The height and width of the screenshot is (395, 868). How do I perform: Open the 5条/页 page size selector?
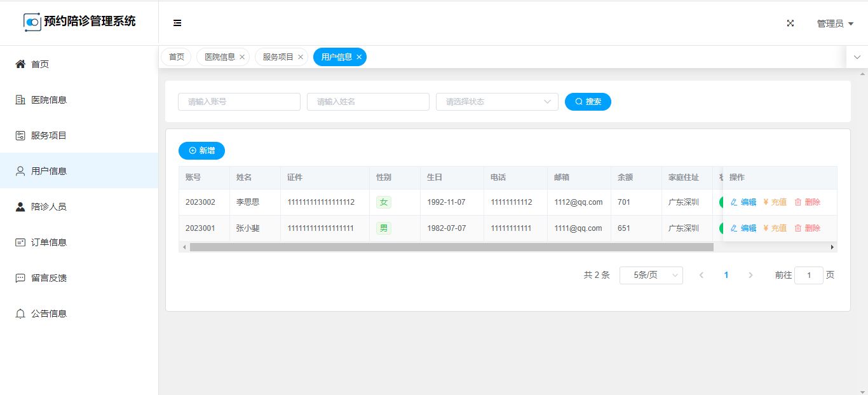tap(651, 275)
